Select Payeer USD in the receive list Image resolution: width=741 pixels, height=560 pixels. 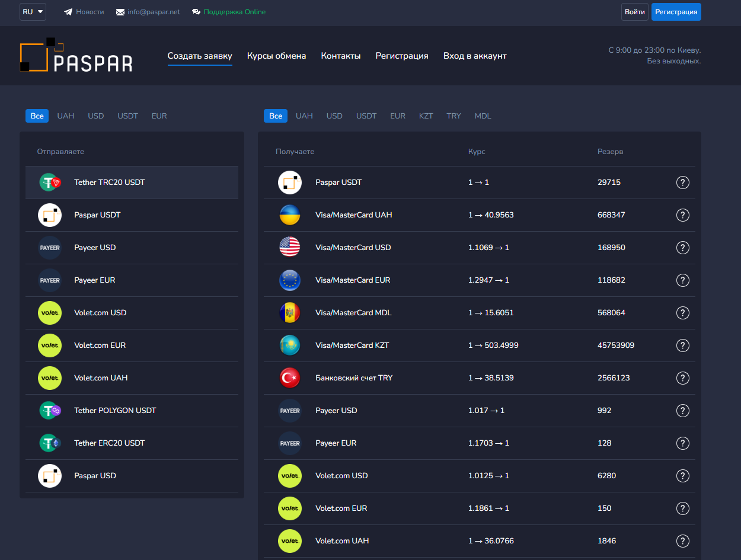480,411
